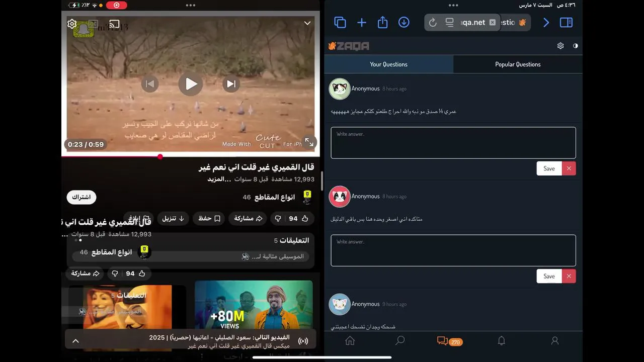Save video with حفظ button
The width and height of the screenshot is (644, 362).
[209, 219]
